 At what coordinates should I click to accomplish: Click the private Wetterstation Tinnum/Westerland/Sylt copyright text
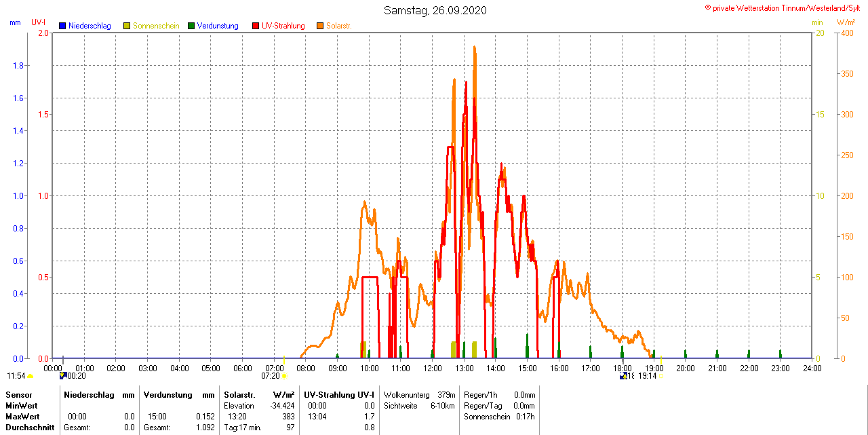pos(783,7)
